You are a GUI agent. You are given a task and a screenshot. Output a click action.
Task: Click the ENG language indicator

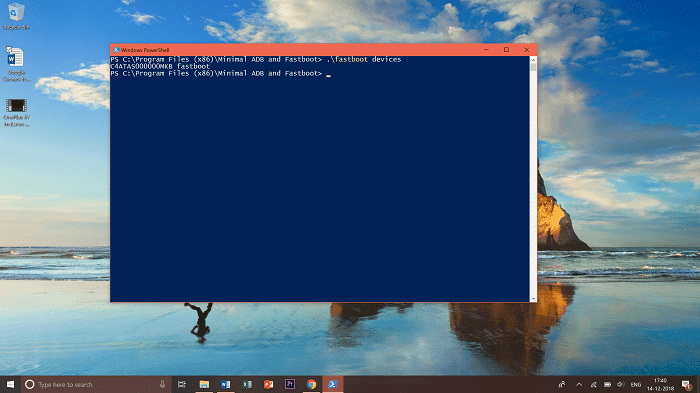tap(636, 385)
